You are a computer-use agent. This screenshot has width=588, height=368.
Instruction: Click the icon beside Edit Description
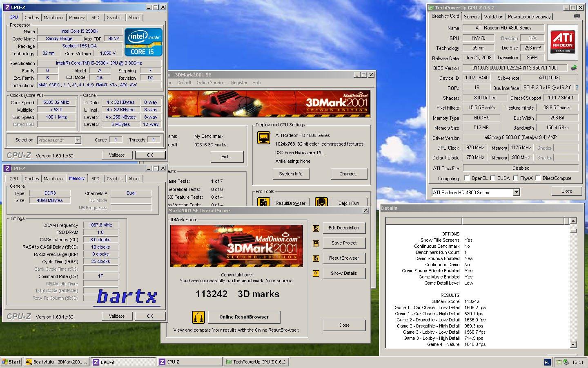(316, 228)
